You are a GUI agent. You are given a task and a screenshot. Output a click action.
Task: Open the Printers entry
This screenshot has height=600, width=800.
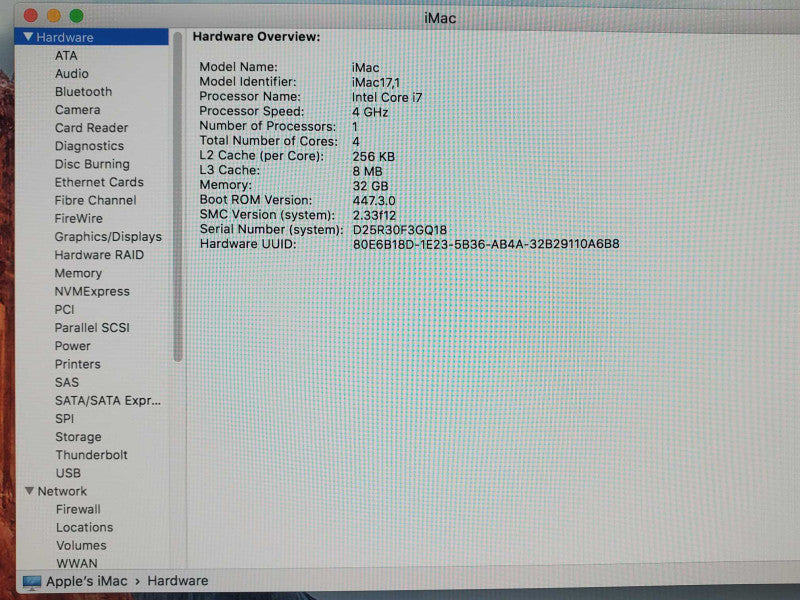point(78,364)
